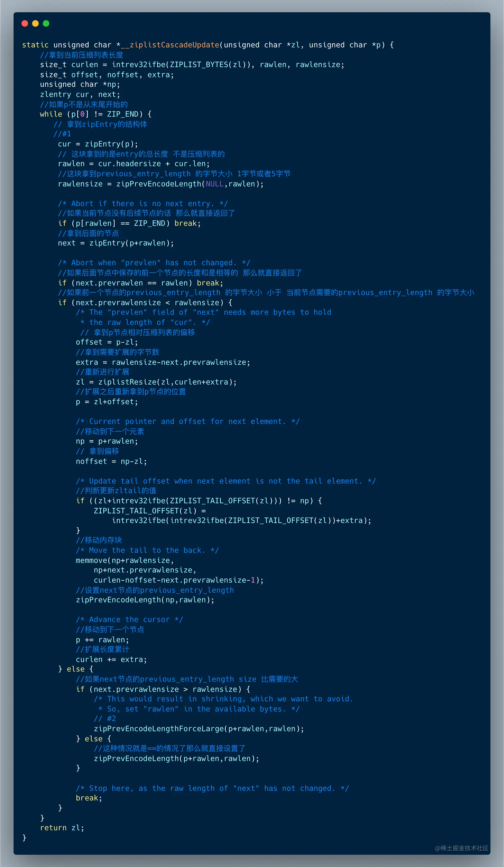Click the line 'unsigned char *np;'
Screen dimensions: 504x867
[x=80, y=84]
